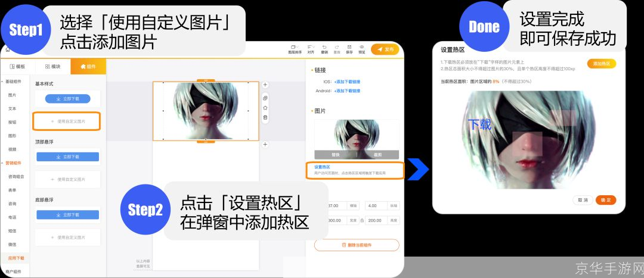Open the 商户组件 category
644x278 pixels.
click(13, 271)
